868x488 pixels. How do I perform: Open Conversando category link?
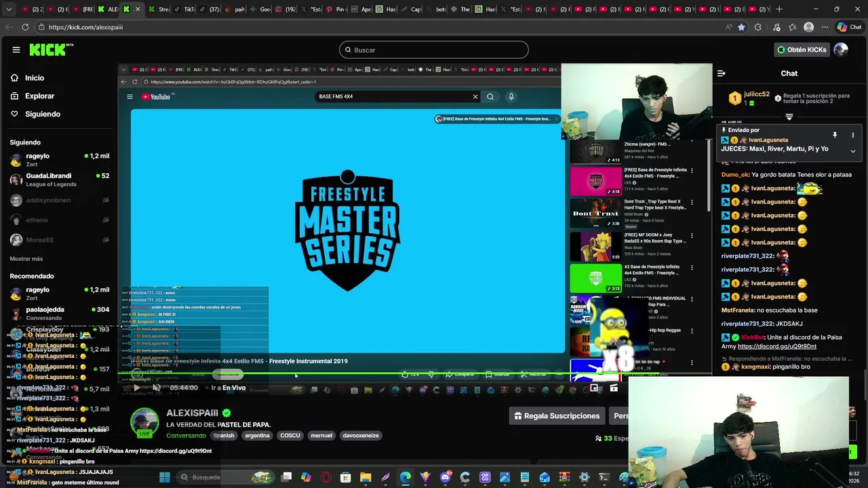[x=186, y=436]
